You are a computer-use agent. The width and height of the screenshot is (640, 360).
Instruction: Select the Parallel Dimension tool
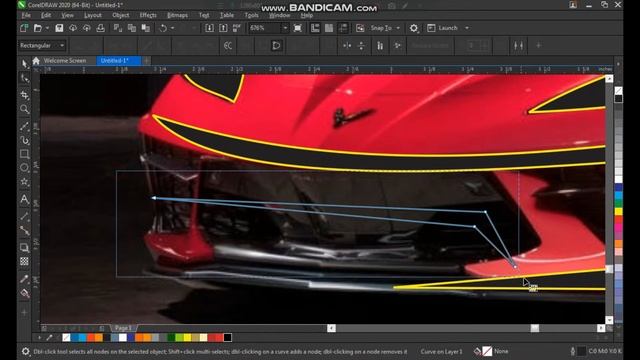(24, 216)
